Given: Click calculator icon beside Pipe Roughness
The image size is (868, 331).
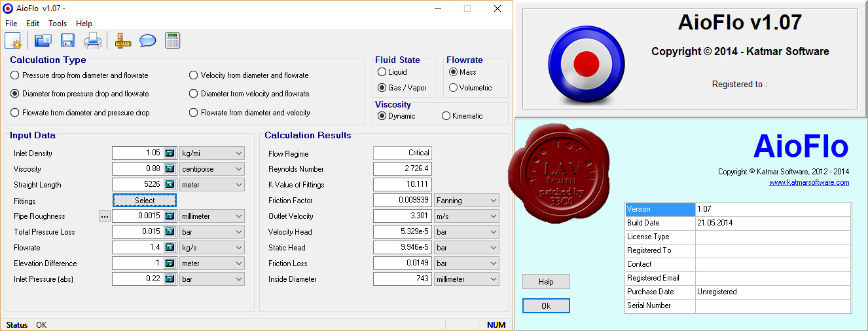Looking at the screenshot, I should 170,216.
